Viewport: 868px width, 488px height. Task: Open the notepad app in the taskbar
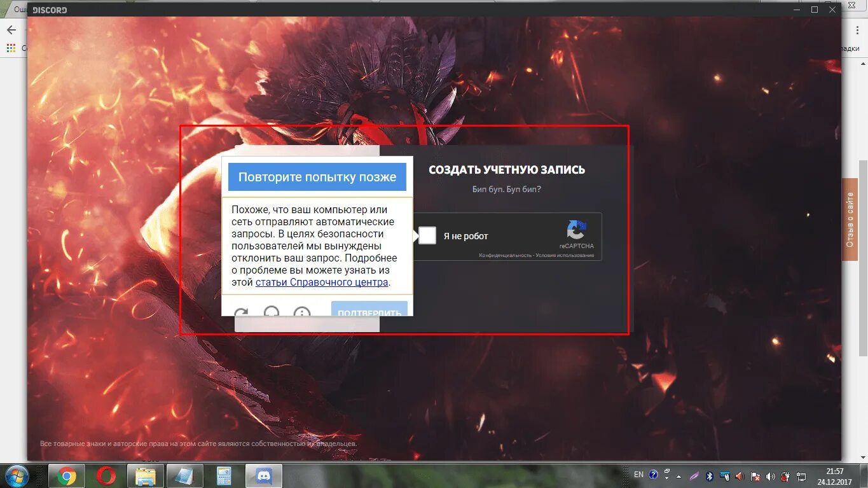pyautogui.click(x=185, y=476)
